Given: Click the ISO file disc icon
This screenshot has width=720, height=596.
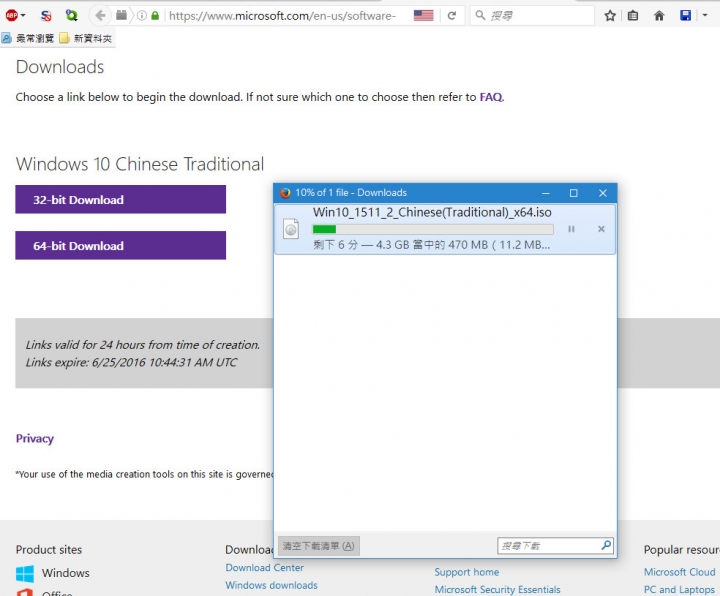Looking at the screenshot, I should click(291, 229).
